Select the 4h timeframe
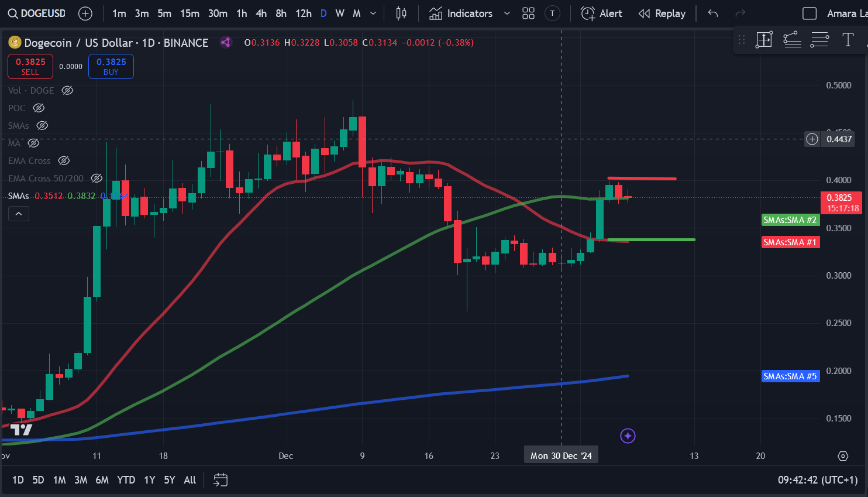 [261, 13]
